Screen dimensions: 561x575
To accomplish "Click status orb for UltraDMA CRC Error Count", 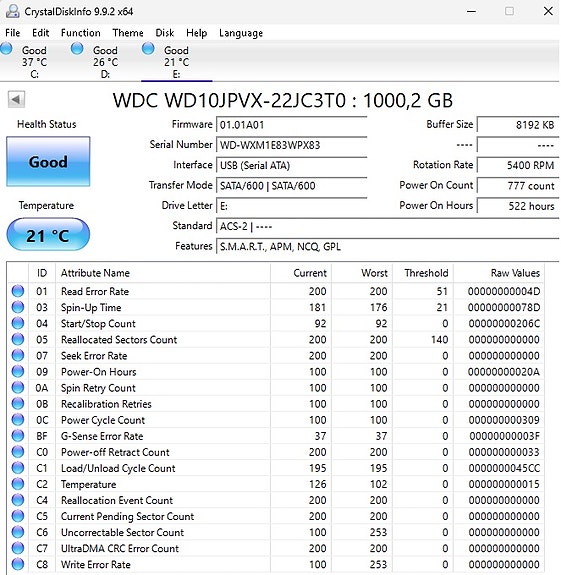I will [x=18, y=548].
